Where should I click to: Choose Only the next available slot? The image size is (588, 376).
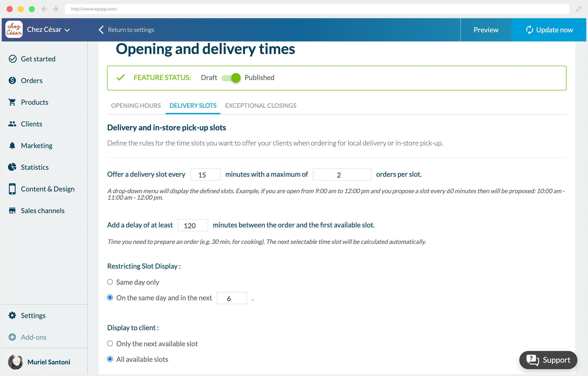coord(110,344)
